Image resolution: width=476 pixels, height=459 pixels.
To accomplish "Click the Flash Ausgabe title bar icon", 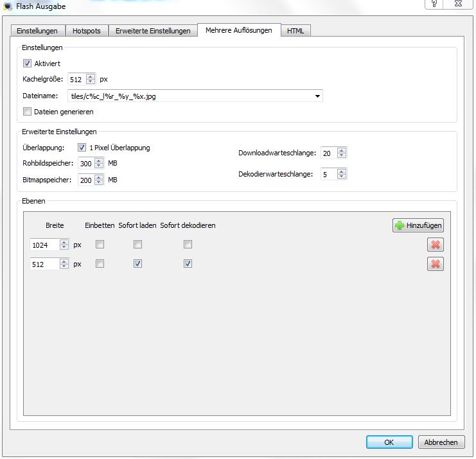I will click(x=7, y=6).
